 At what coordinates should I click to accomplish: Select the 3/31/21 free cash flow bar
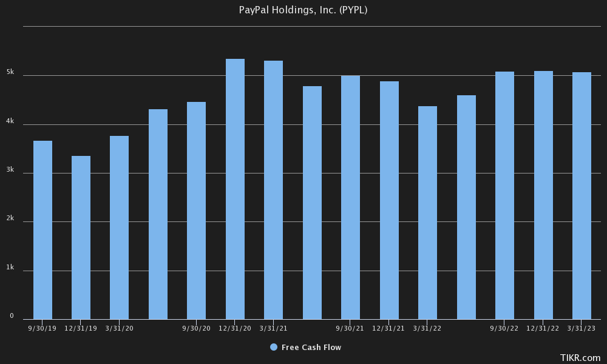273,190
